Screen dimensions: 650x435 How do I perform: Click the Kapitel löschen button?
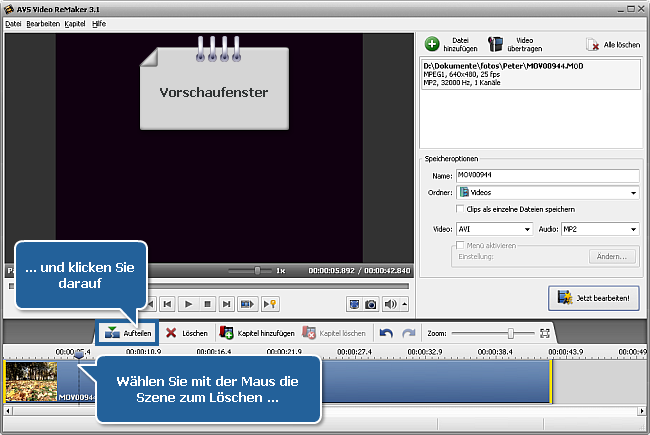tap(334, 333)
